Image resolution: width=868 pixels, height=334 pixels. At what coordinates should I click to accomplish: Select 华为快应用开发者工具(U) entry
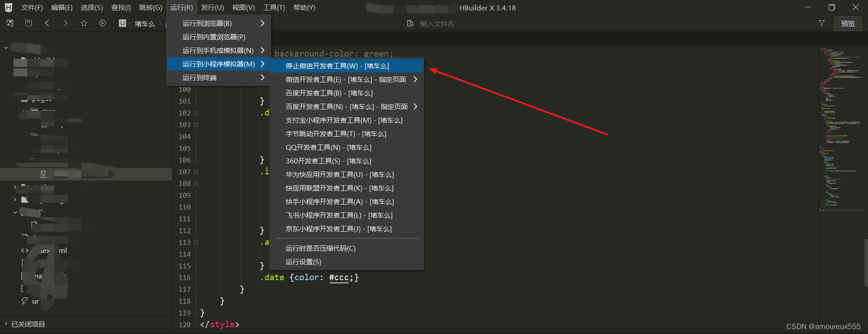[347, 174]
